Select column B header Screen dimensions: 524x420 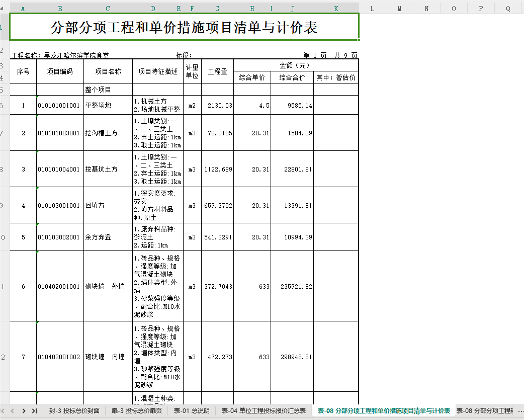click(x=60, y=9)
